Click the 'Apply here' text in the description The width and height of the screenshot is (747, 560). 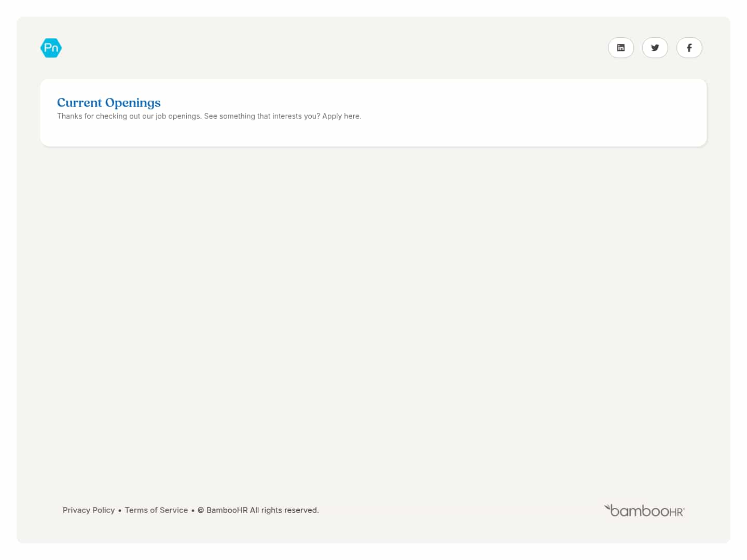pyautogui.click(x=340, y=116)
